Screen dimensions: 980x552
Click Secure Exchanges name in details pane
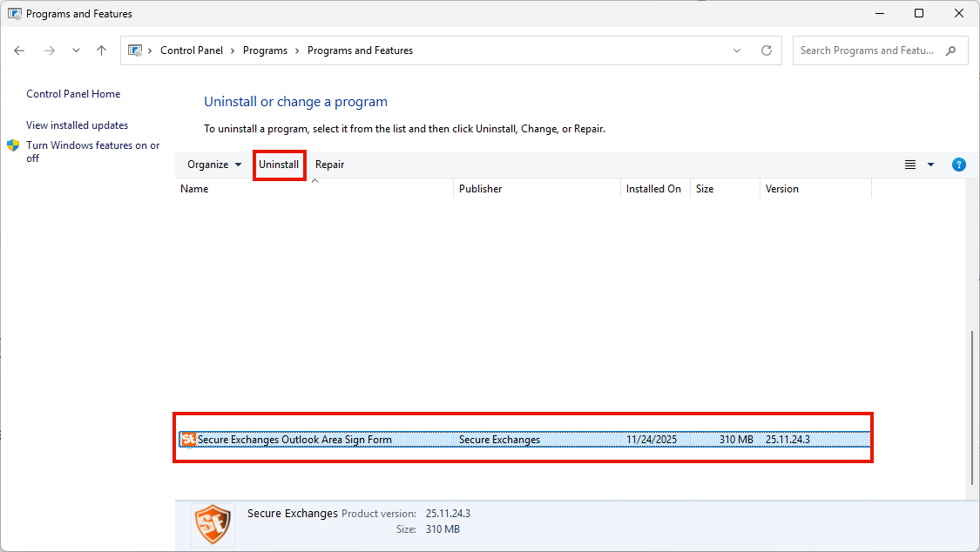tap(293, 514)
